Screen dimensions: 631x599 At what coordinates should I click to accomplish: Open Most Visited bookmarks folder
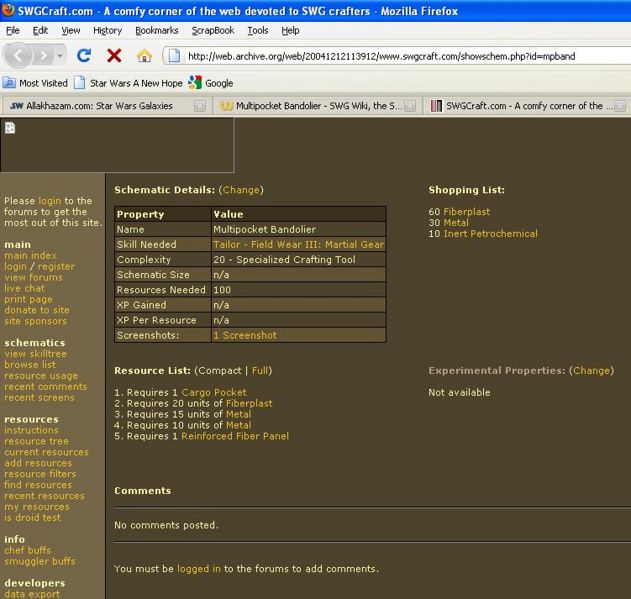pyautogui.click(x=36, y=83)
